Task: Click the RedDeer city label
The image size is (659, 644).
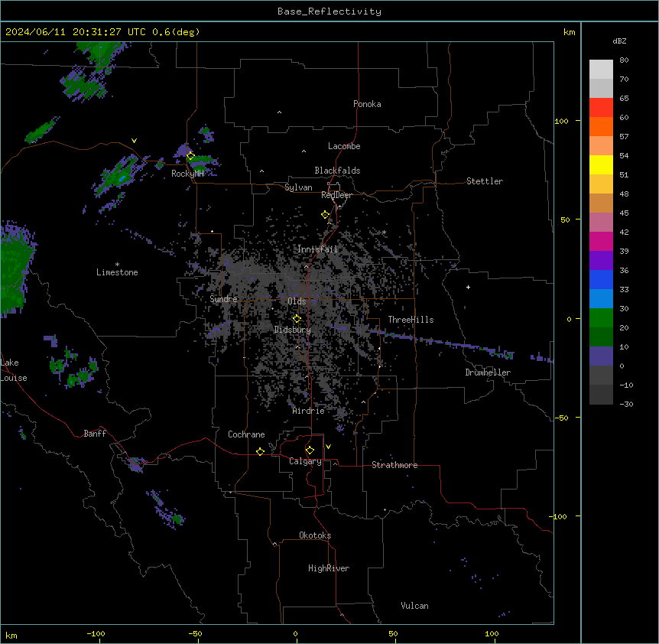Action: pos(336,195)
